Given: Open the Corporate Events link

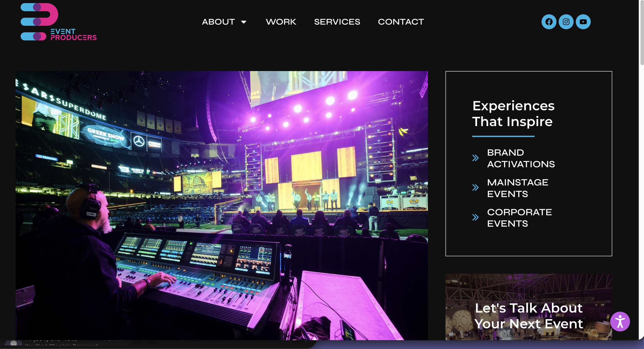Looking at the screenshot, I should (519, 218).
